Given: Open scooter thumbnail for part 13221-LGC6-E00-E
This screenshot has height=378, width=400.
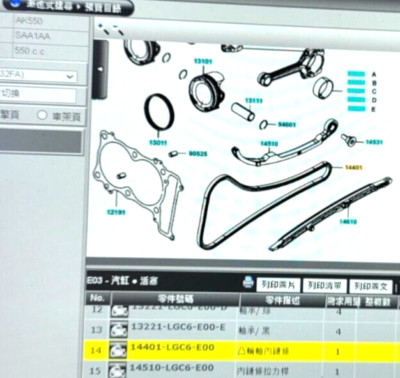Looking at the screenshot, I should pyautogui.click(x=118, y=330).
